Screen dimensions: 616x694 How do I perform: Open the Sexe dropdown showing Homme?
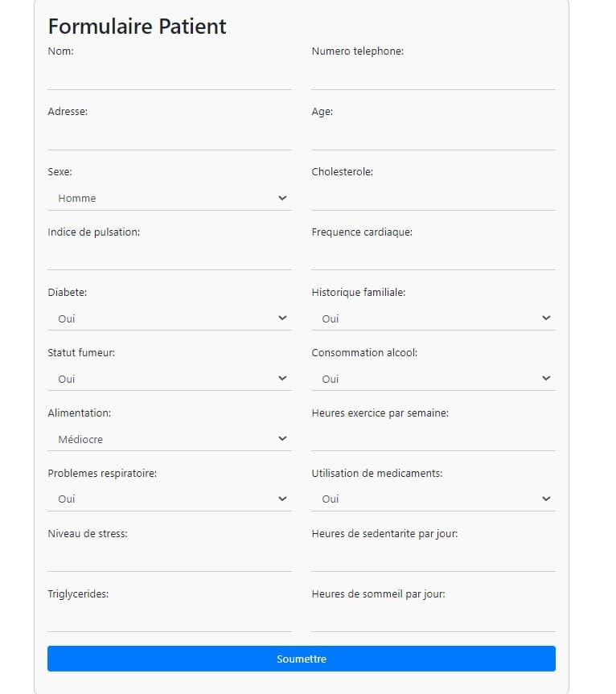coord(169,198)
